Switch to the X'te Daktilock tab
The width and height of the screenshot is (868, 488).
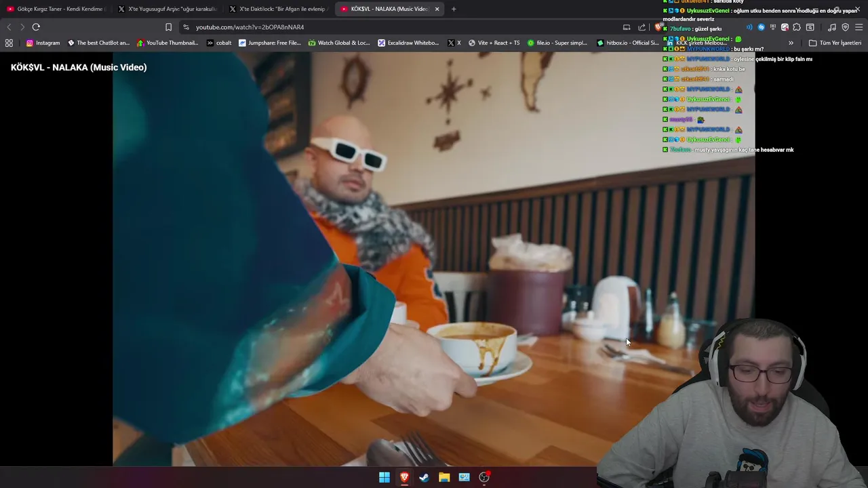pos(278,9)
